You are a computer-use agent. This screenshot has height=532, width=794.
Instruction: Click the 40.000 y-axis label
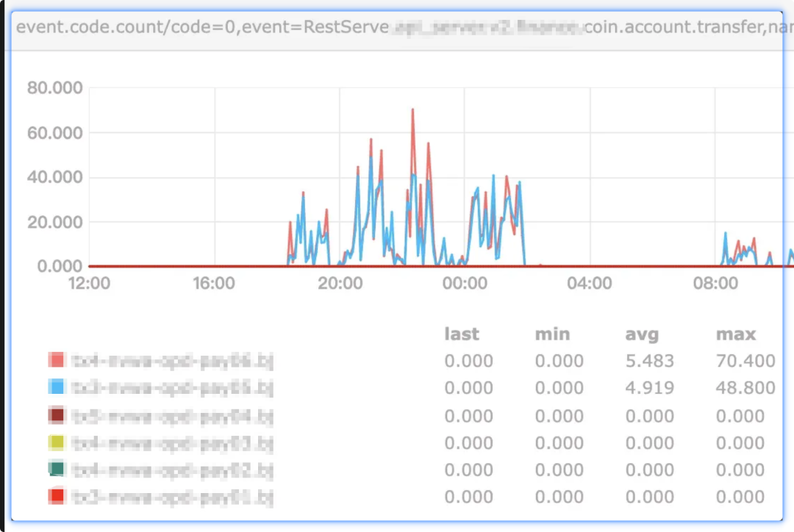(54, 177)
